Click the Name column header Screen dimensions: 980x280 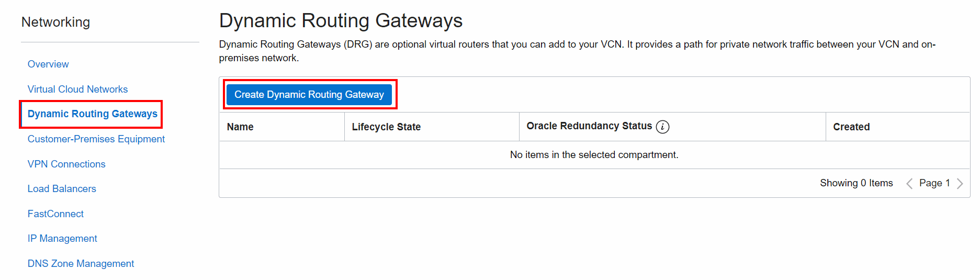pos(240,127)
